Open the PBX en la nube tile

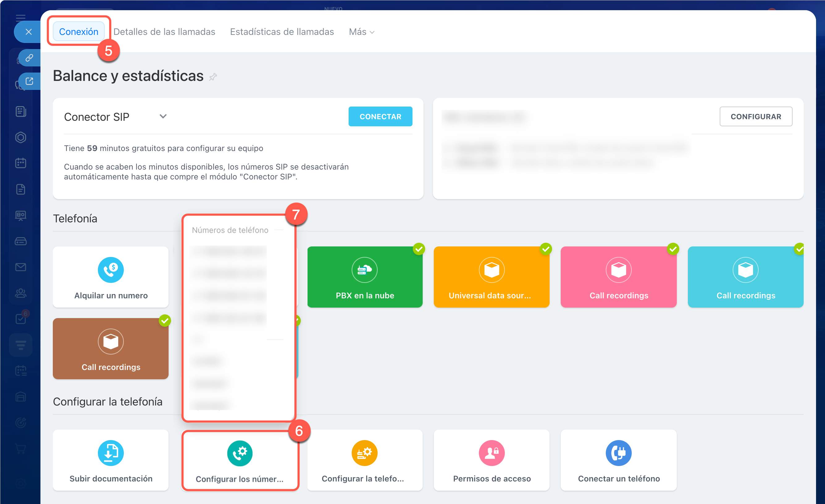pos(365,277)
